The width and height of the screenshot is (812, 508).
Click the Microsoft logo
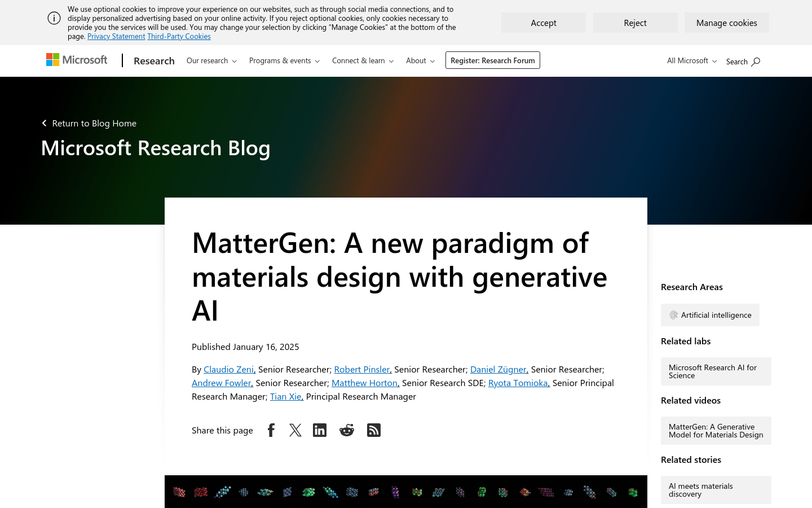77,60
